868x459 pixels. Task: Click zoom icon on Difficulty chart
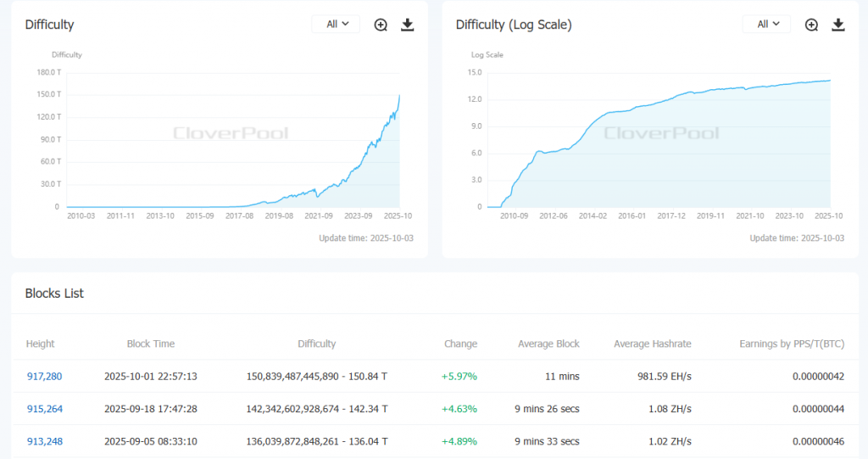click(x=381, y=25)
